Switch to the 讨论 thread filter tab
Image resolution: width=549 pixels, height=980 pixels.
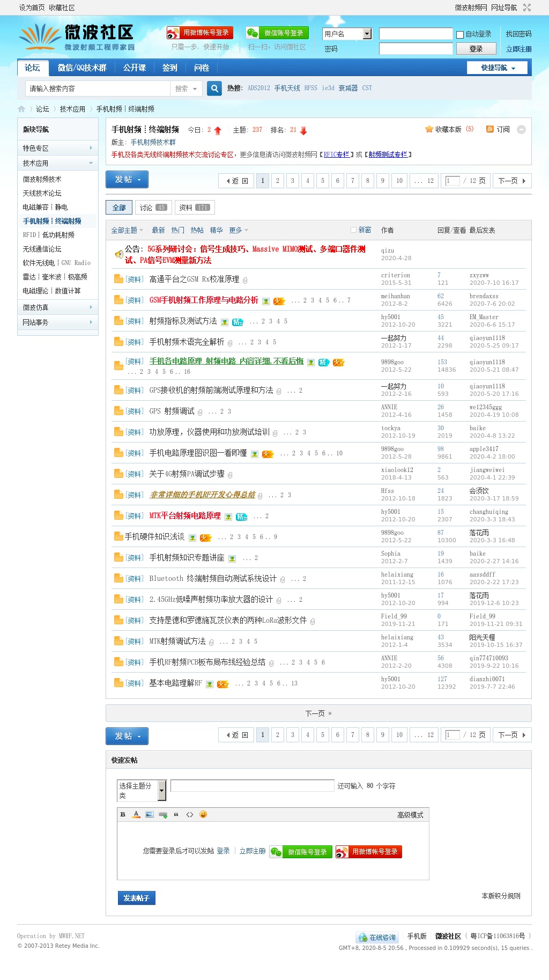[x=153, y=208]
